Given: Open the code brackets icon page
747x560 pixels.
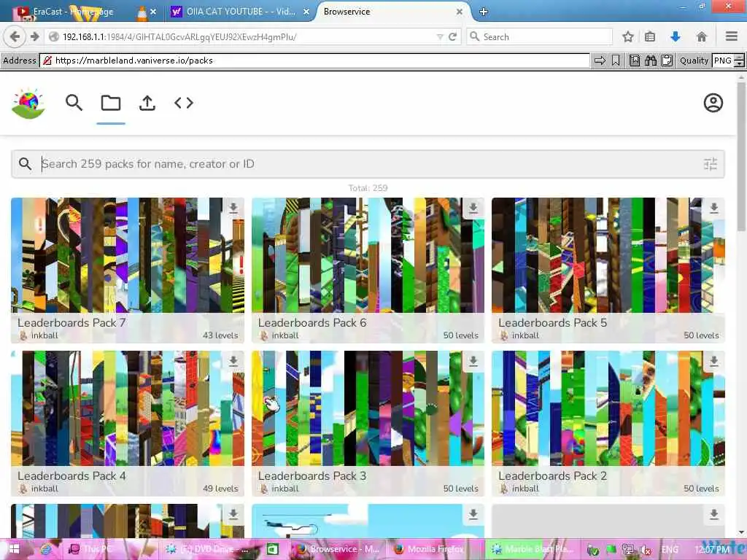Looking at the screenshot, I should 183,102.
